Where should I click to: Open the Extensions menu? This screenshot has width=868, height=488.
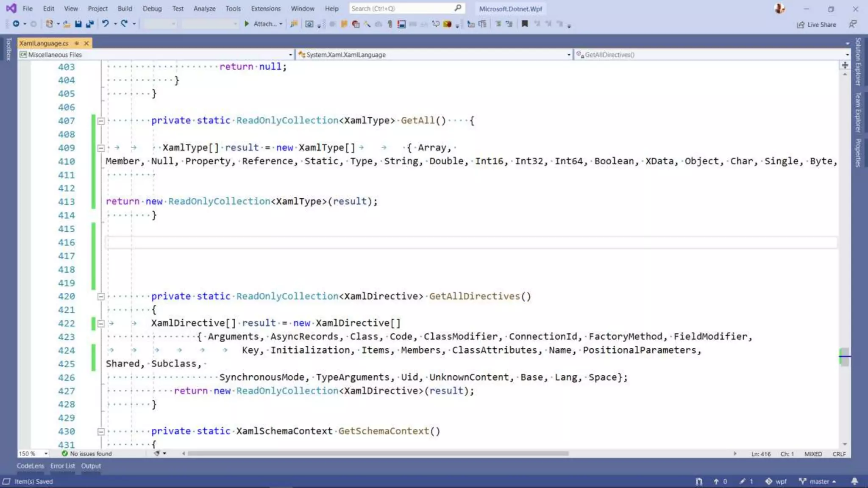click(x=265, y=8)
